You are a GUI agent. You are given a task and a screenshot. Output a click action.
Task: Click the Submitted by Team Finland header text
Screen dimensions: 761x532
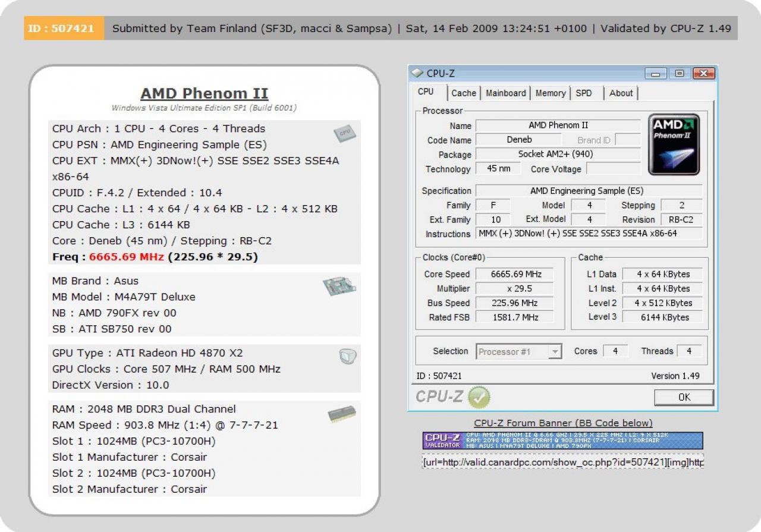(252, 28)
